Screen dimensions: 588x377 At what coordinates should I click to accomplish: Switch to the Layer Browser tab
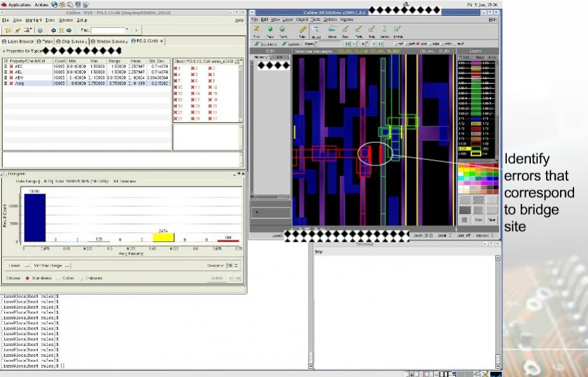pyautogui.click(x=18, y=41)
